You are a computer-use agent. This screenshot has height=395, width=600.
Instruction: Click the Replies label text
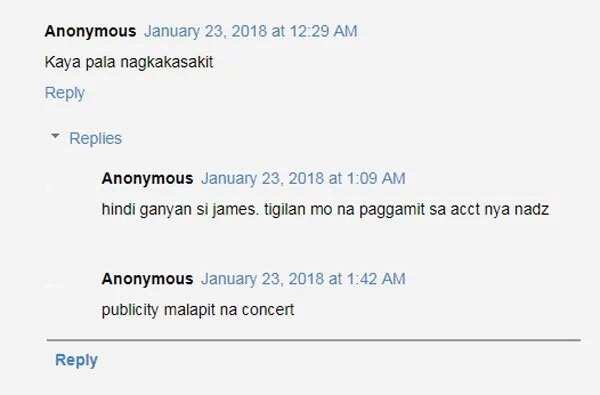point(95,138)
